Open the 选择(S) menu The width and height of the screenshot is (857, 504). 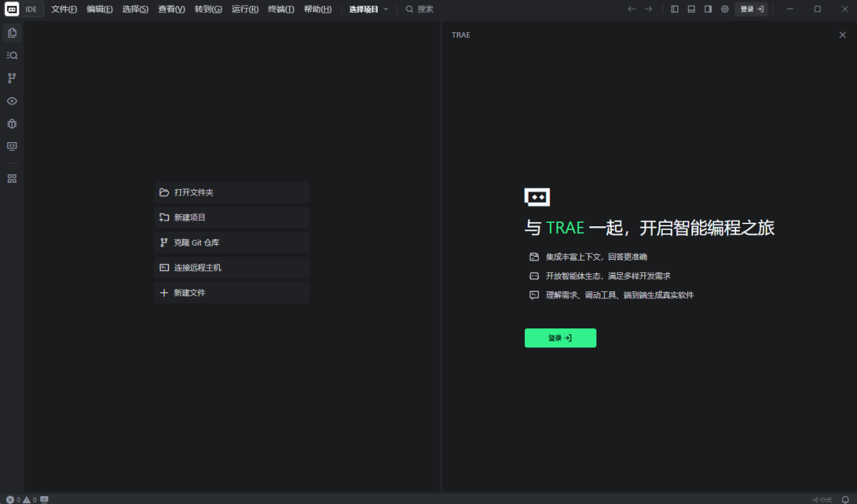pyautogui.click(x=136, y=9)
